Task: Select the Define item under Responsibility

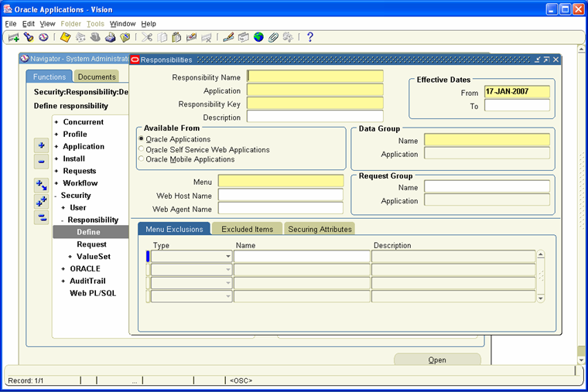Action: point(88,232)
